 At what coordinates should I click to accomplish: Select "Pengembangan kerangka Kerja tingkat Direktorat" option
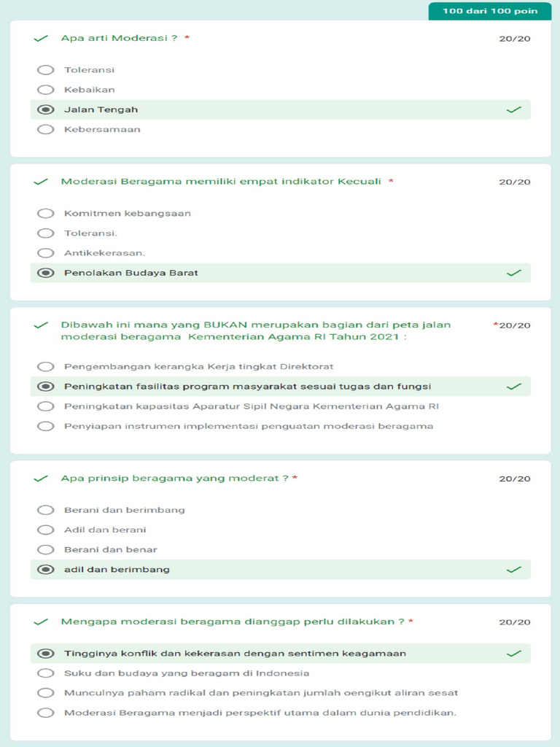(x=46, y=366)
